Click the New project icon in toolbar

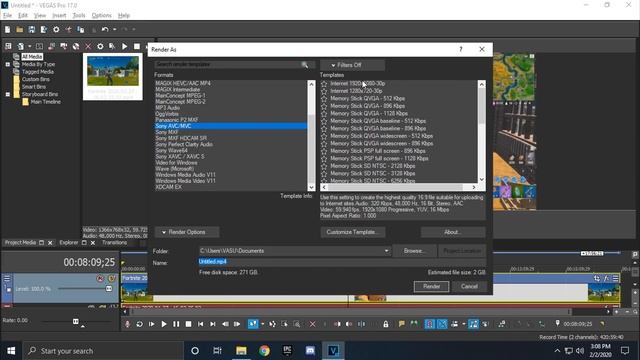tap(7, 29)
